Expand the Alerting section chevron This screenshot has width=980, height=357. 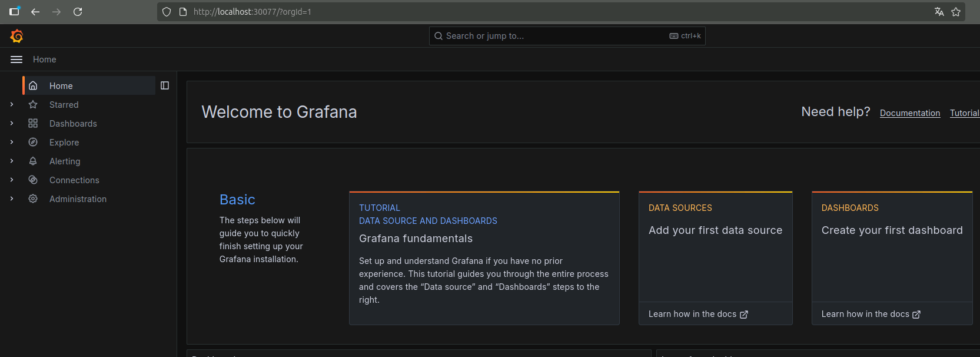point(12,161)
